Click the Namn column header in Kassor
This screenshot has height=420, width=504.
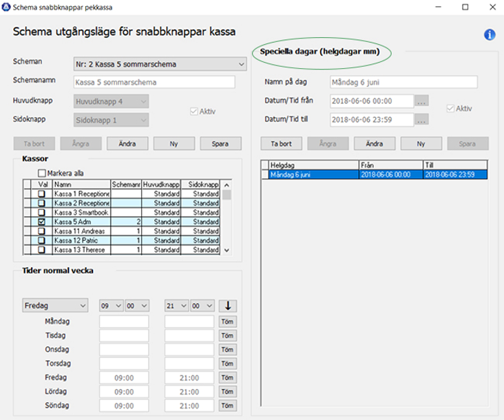82,185
